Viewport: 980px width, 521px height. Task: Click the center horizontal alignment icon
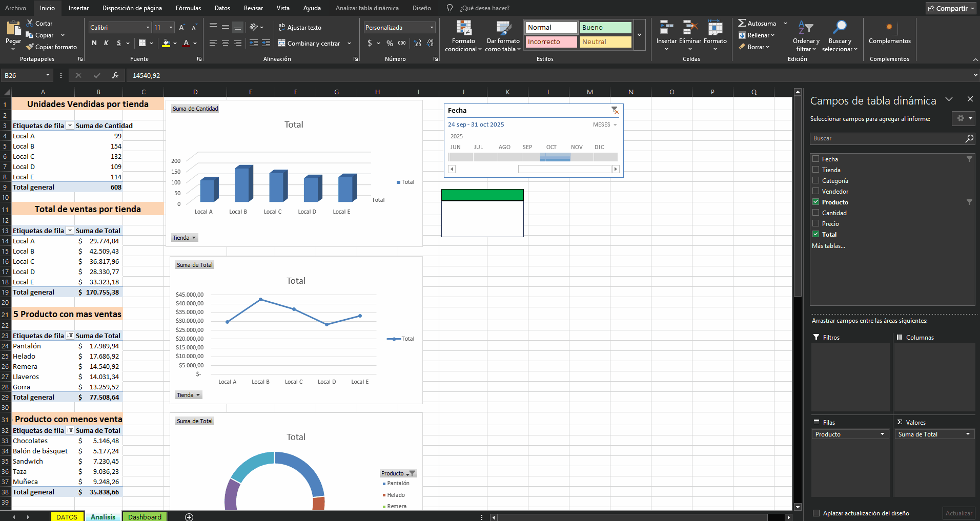[x=226, y=43]
